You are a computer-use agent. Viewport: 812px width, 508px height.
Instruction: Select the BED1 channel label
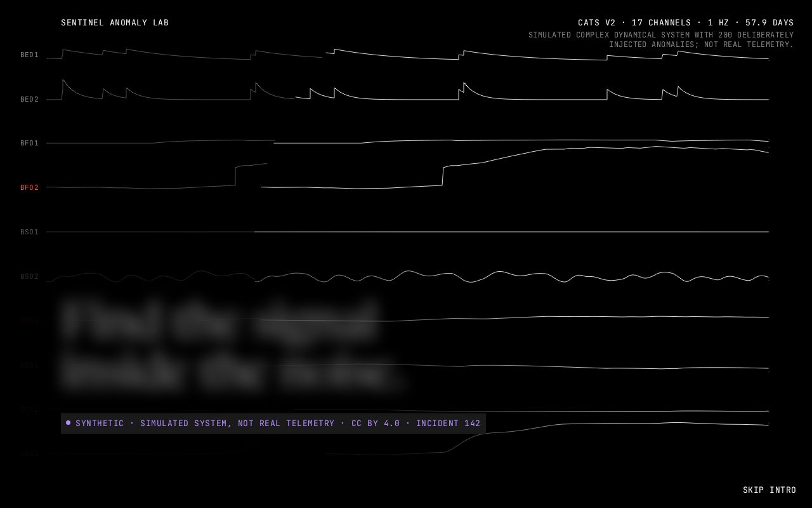pyautogui.click(x=29, y=55)
